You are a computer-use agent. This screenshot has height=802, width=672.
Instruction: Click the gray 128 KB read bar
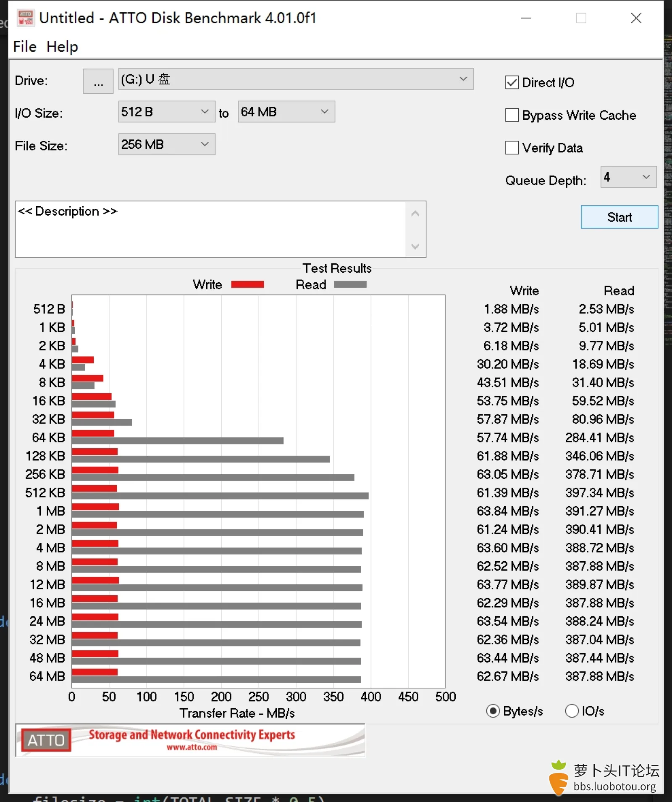(x=201, y=459)
